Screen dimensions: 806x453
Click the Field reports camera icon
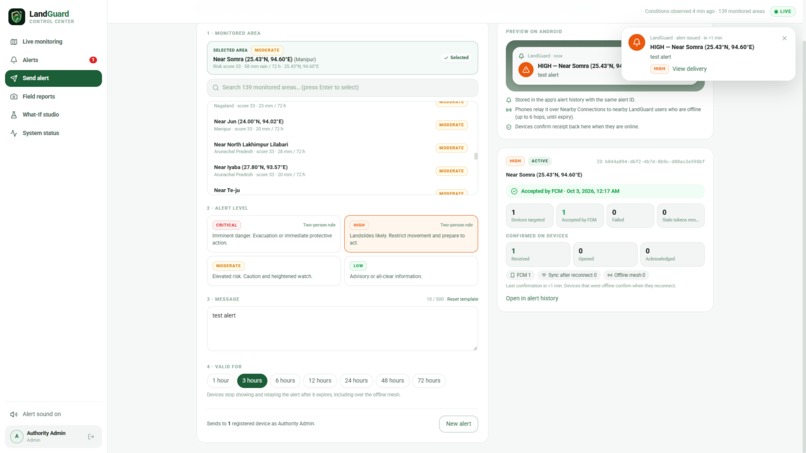point(14,96)
